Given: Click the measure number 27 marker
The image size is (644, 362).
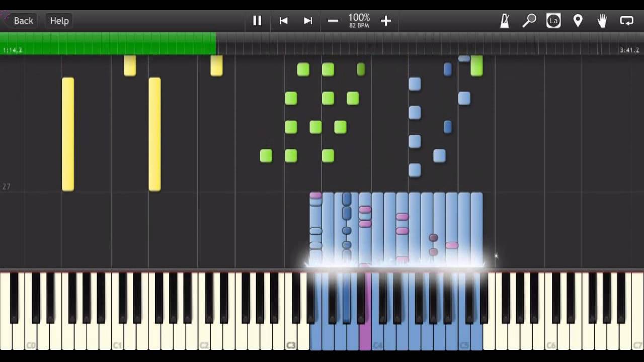Looking at the screenshot, I should click(x=6, y=187).
